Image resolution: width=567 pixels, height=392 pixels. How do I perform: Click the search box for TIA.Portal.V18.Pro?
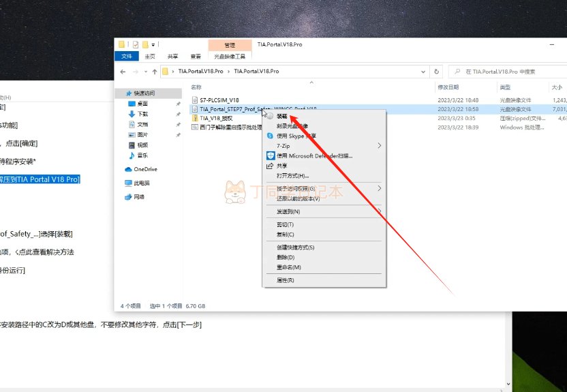pyautogui.click(x=510, y=72)
